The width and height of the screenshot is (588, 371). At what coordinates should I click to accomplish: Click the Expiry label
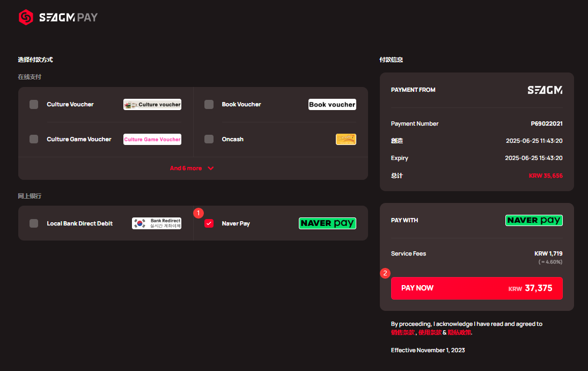[x=399, y=158]
